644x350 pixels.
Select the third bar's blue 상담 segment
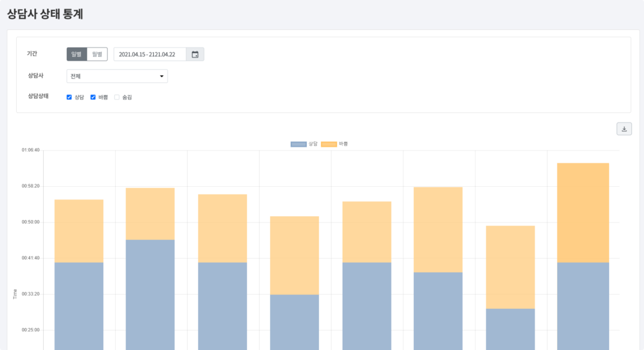pos(223,306)
